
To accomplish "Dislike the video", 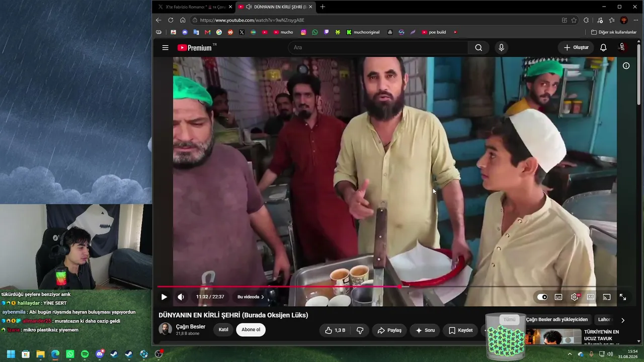I will point(360,330).
